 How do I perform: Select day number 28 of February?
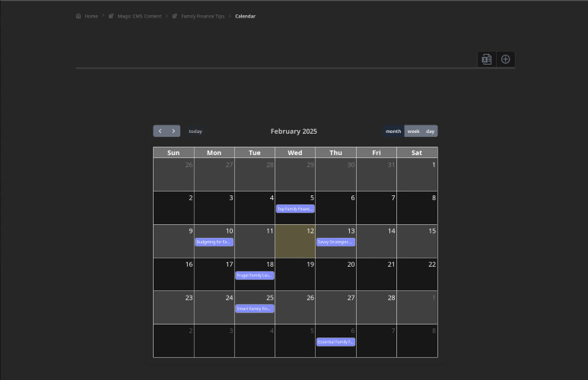coord(391,298)
